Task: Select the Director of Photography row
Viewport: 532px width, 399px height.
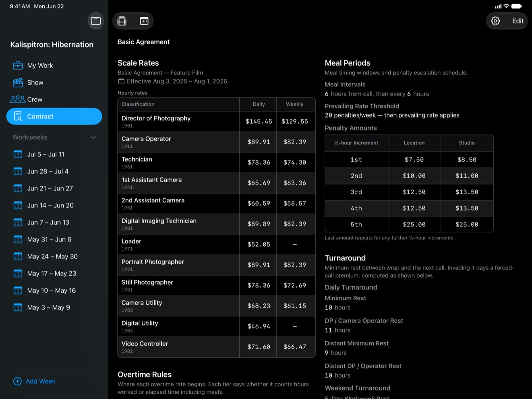Action: (x=216, y=121)
